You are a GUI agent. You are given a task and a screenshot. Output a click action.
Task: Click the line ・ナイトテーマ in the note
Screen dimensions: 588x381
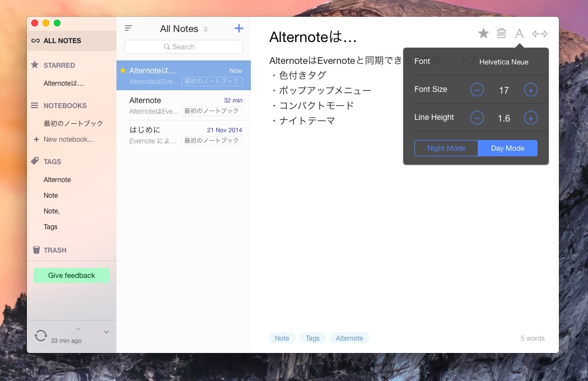click(x=302, y=120)
